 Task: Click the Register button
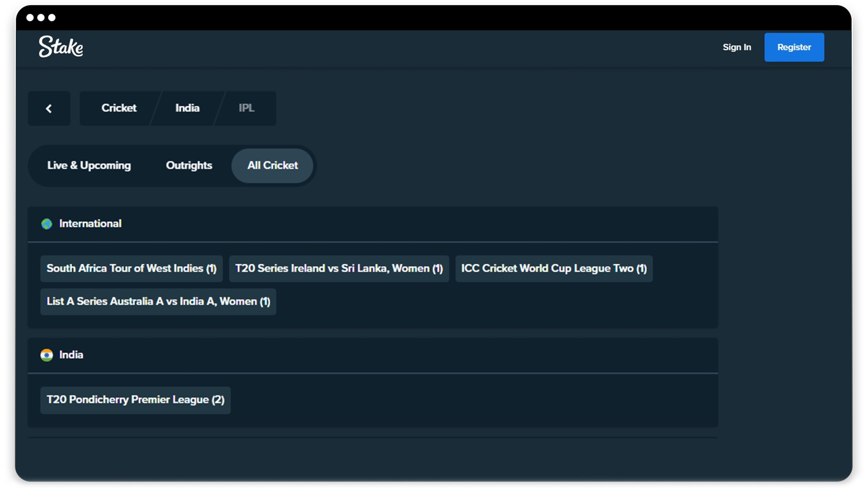coord(794,47)
